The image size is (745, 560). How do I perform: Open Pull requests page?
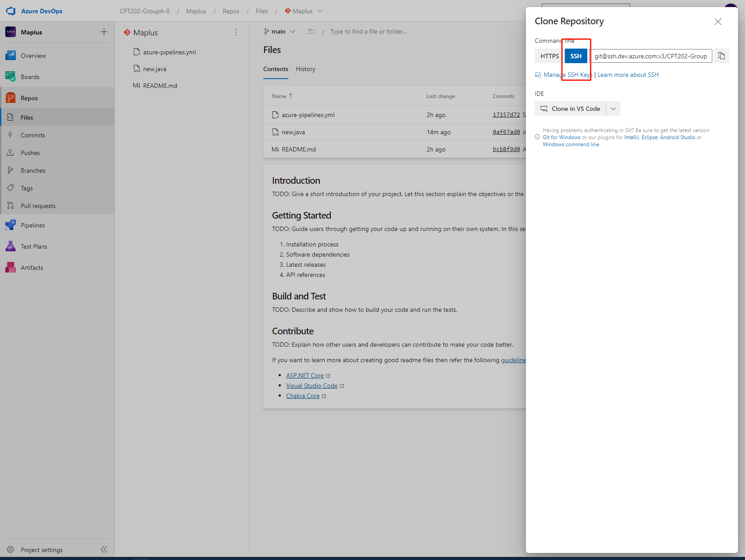coord(38,206)
